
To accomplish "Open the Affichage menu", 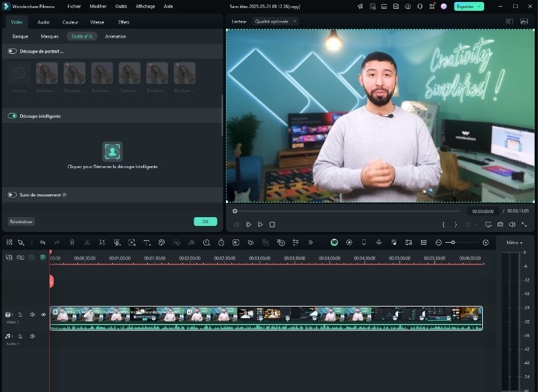I will coord(145,6).
